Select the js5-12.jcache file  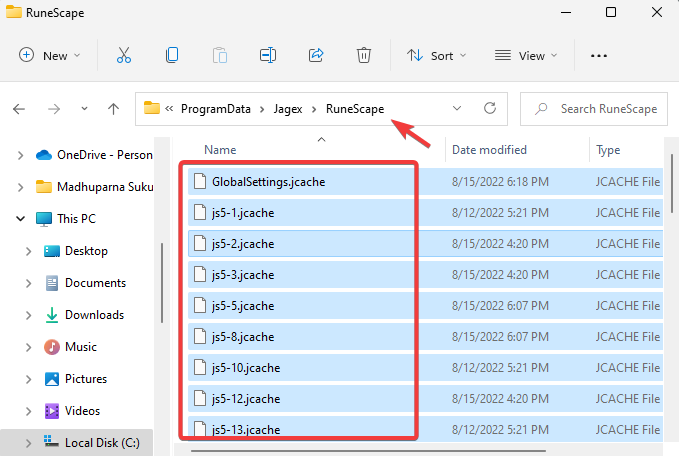point(425,398)
